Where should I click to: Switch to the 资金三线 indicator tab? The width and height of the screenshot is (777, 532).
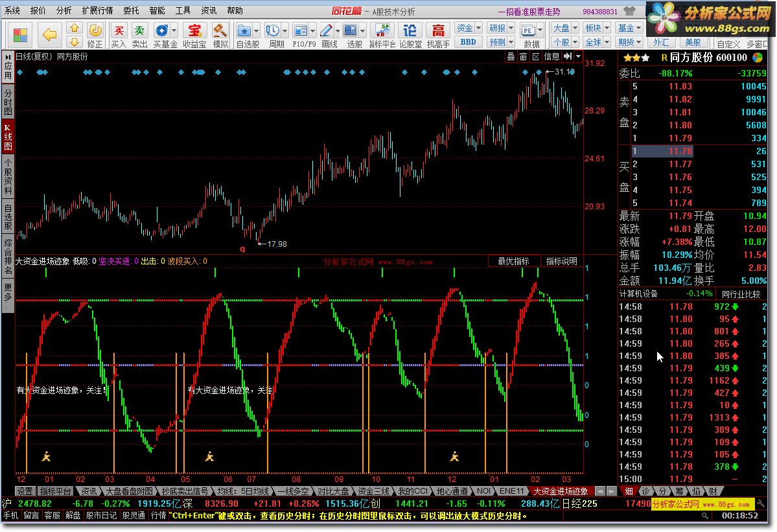click(373, 491)
